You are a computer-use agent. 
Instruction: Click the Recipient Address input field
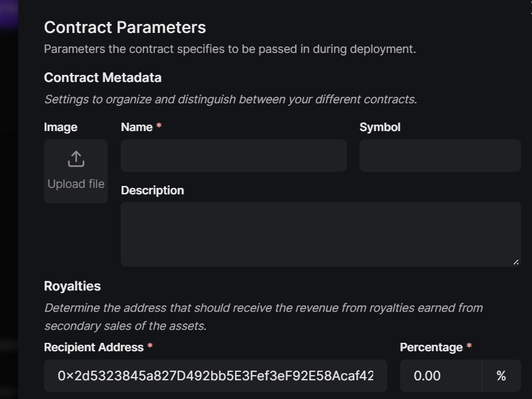click(216, 376)
